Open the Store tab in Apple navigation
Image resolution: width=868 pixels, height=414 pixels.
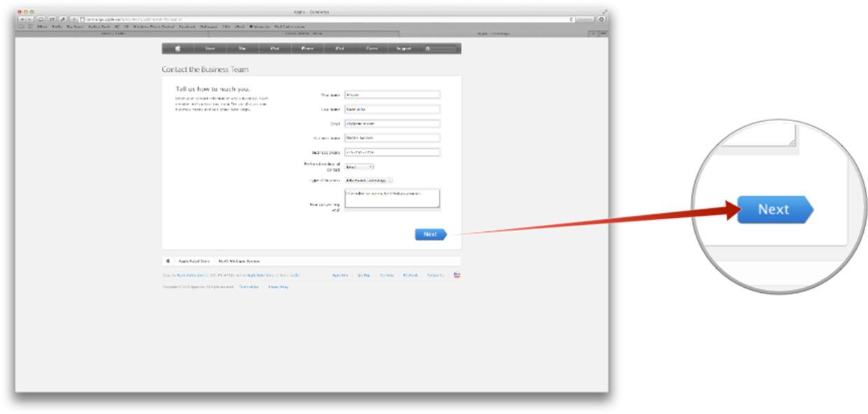click(x=210, y=49)
